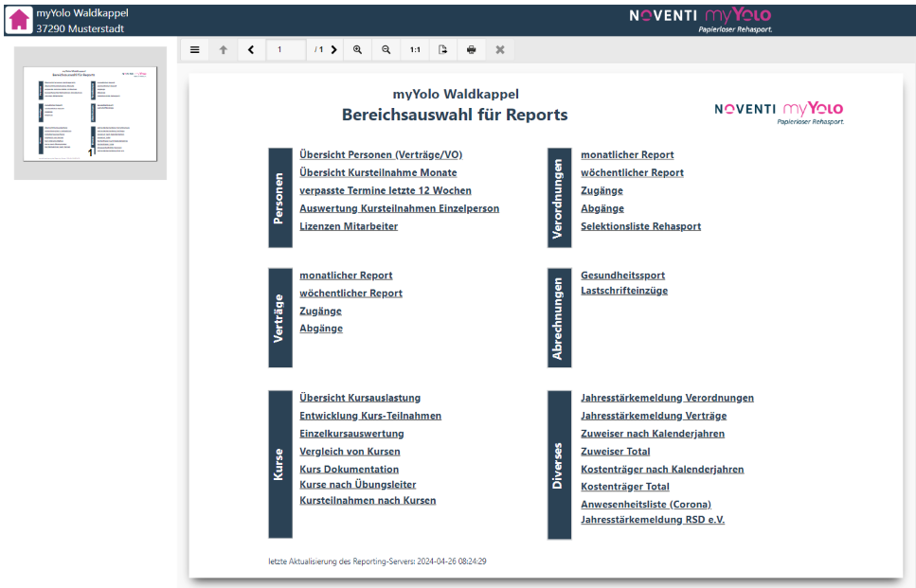Click the export document icon
This screenshot has width=916, height=588.
coord(442,50)
